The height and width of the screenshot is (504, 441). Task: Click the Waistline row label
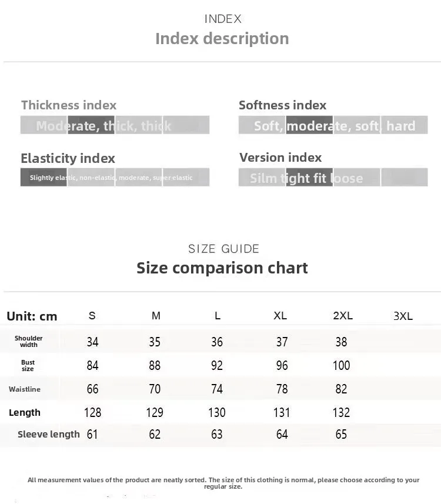(x=25, y=389)
